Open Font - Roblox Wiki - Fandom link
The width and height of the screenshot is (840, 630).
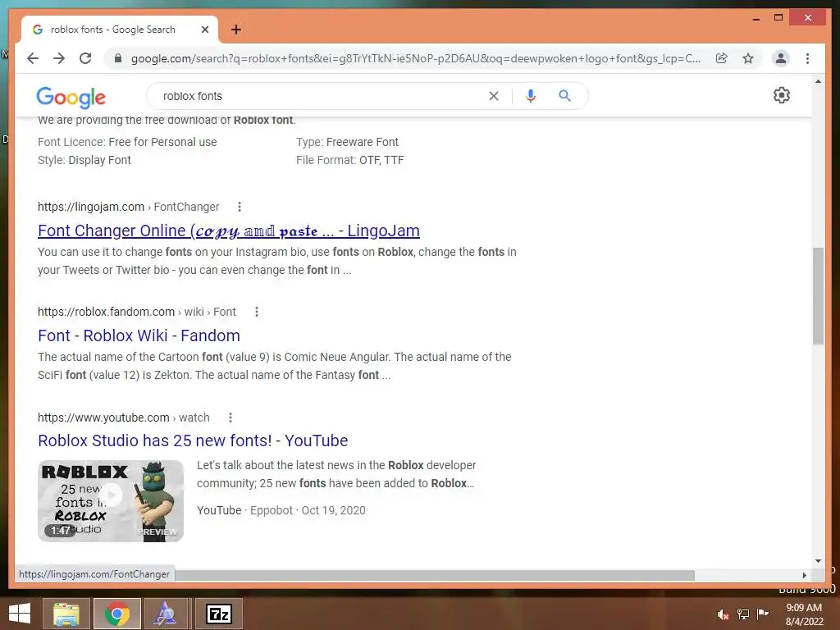139,336
